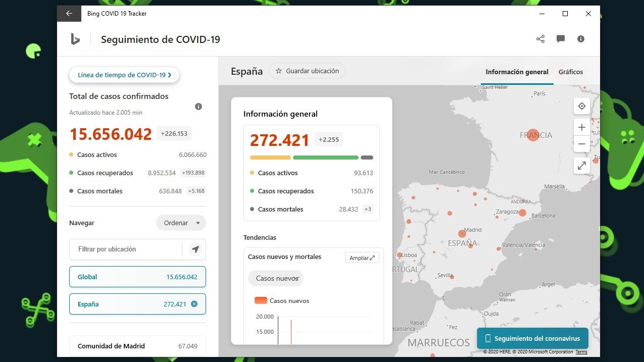Click the Madrid bubble on the map

point(462,234)
